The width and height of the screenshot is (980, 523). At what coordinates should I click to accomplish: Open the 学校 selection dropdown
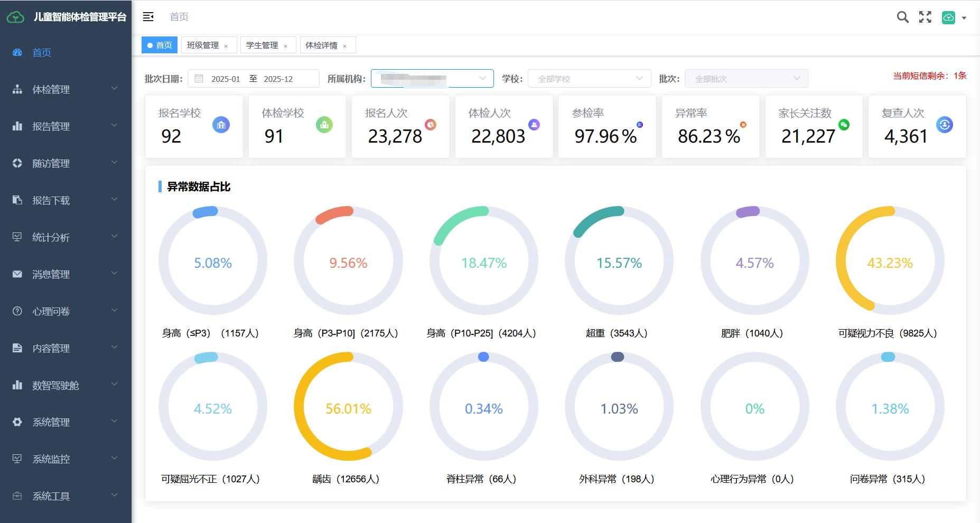(x=589, y=79)
